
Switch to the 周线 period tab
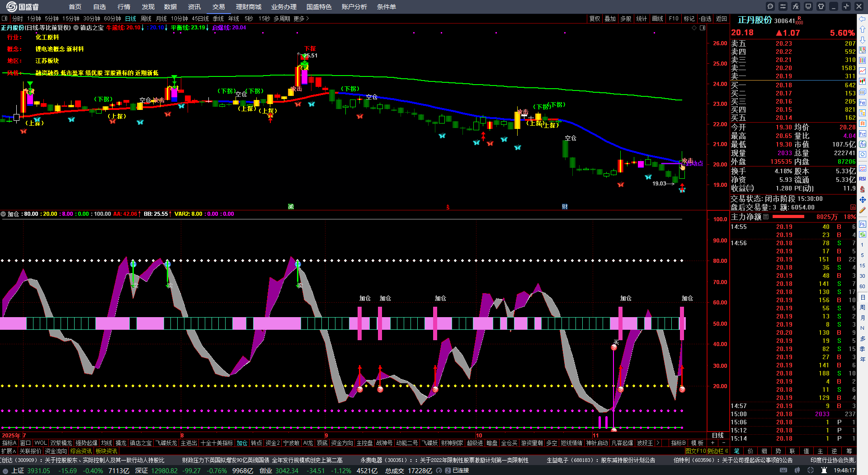[146, 19]
